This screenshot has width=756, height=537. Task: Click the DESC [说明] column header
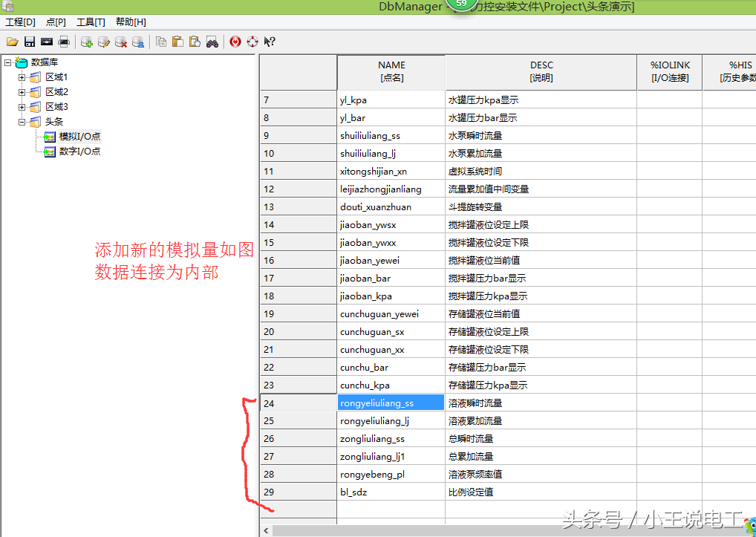(541, 71)
